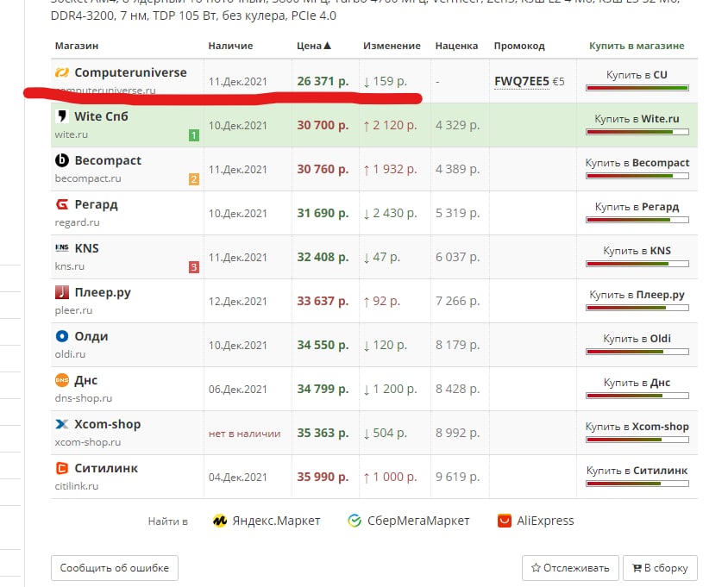Image resolution: width=728 pixels, height=587 pixels.
Task: Click Купить в Ситилинк button
Action: click(x=637, y=476)
